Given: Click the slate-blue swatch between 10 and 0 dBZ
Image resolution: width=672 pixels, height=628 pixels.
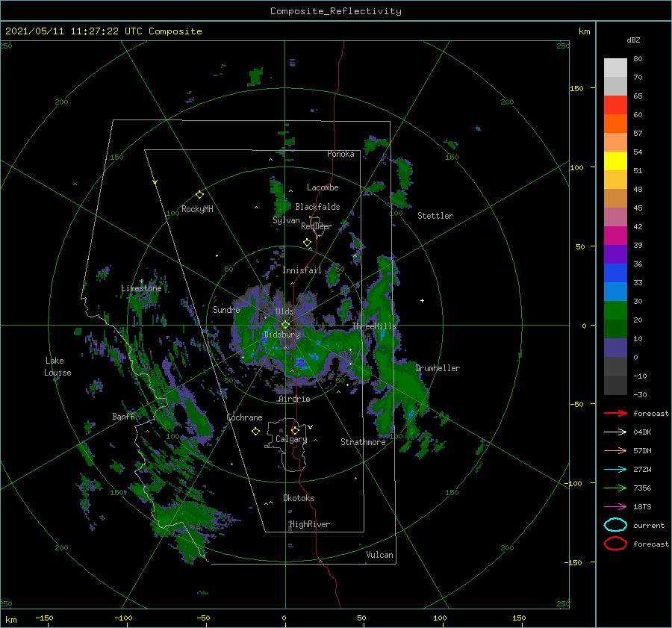Looking at the screenshot, I should tap(615, 348).
